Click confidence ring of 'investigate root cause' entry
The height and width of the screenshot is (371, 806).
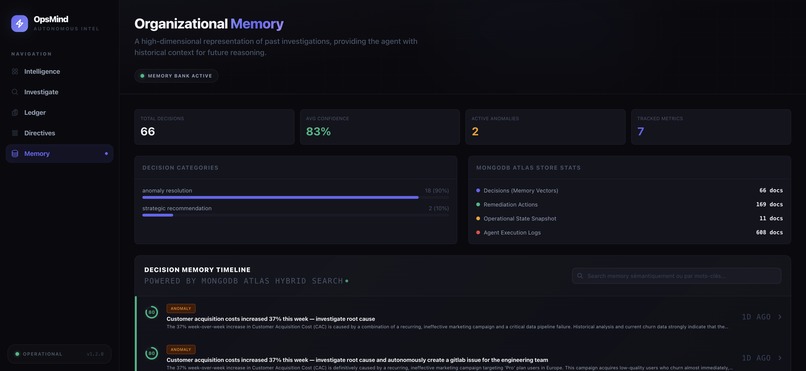point(151,312)
